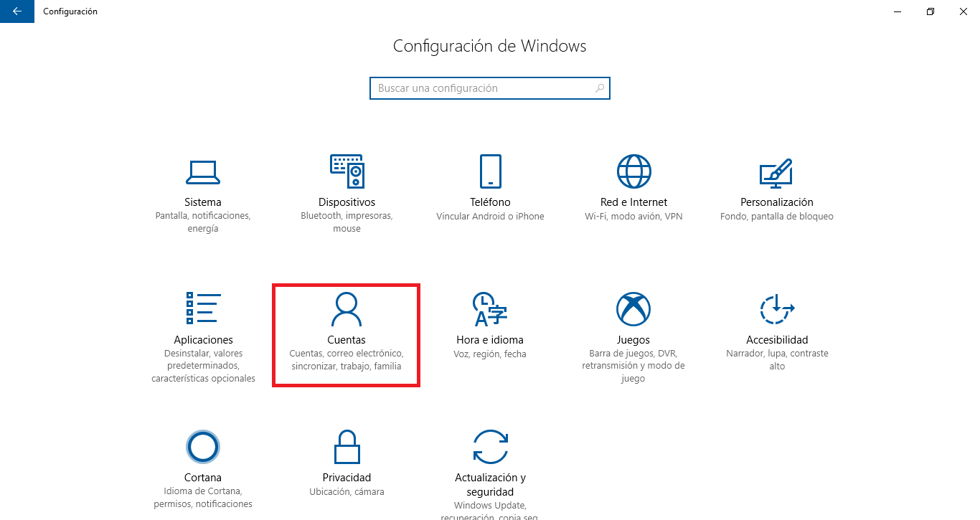980x520 pixels.
Task: Click the search magnifier icon
Action: (600, 88)
